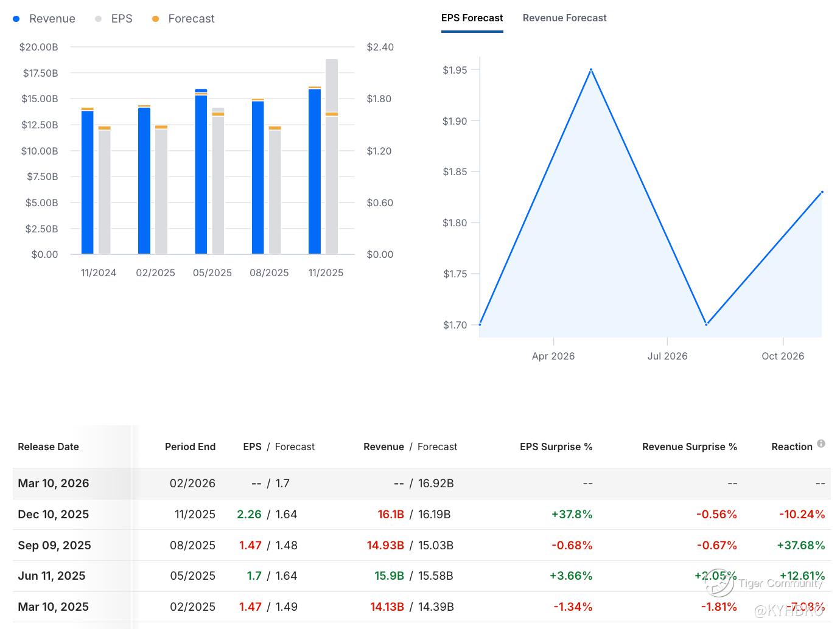The image size is (840, 629).
Task: Click the Reaction info icon
Action: click(x=821, y=443)
